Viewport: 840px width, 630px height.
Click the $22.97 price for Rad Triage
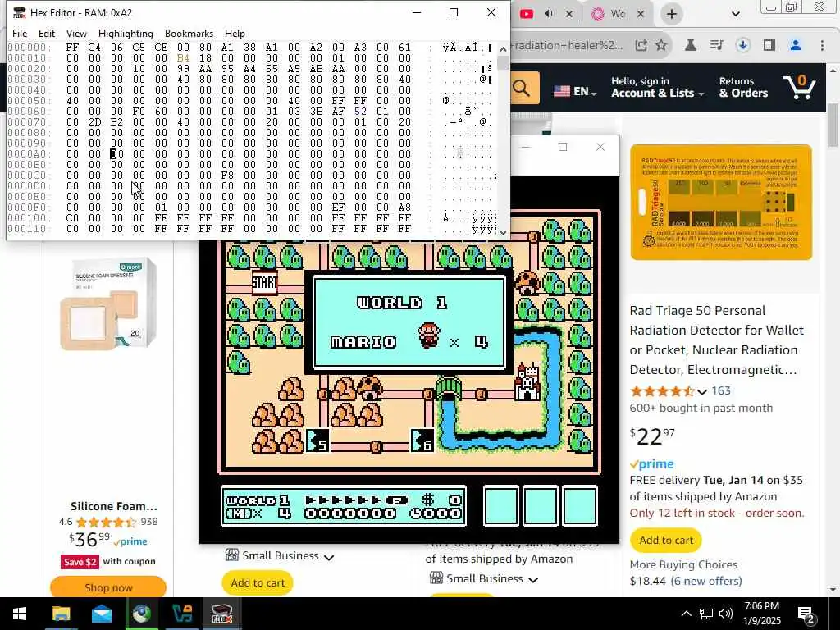pos(652,436)
